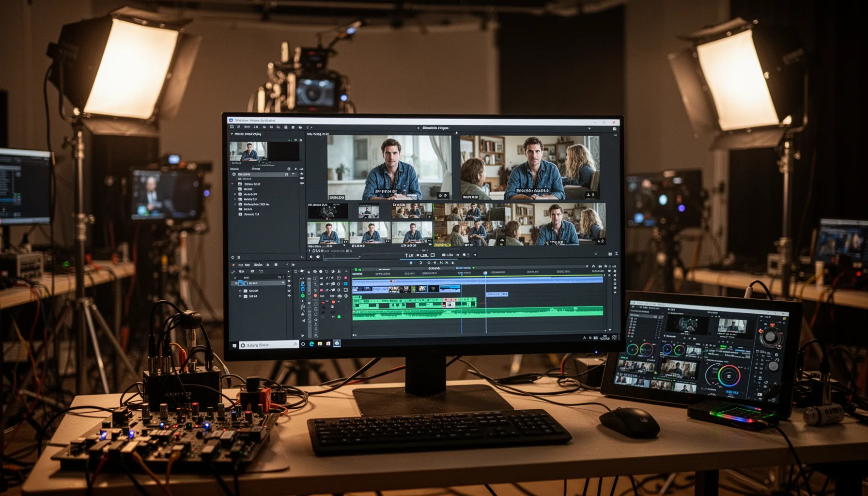This screenshot has height=496, width=868.
Task: Click tablet viewer showing the particle clip
Action: point(688,324)
